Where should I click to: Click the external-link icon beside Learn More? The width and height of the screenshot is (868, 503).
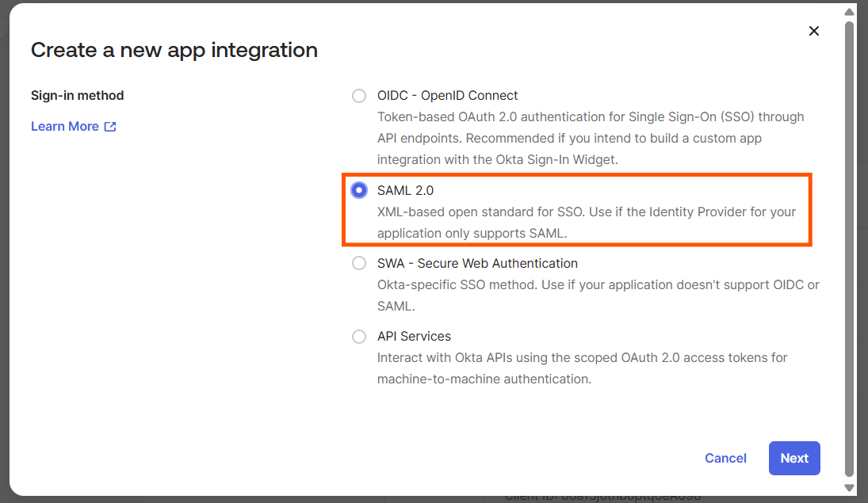[x=110, y=127]
